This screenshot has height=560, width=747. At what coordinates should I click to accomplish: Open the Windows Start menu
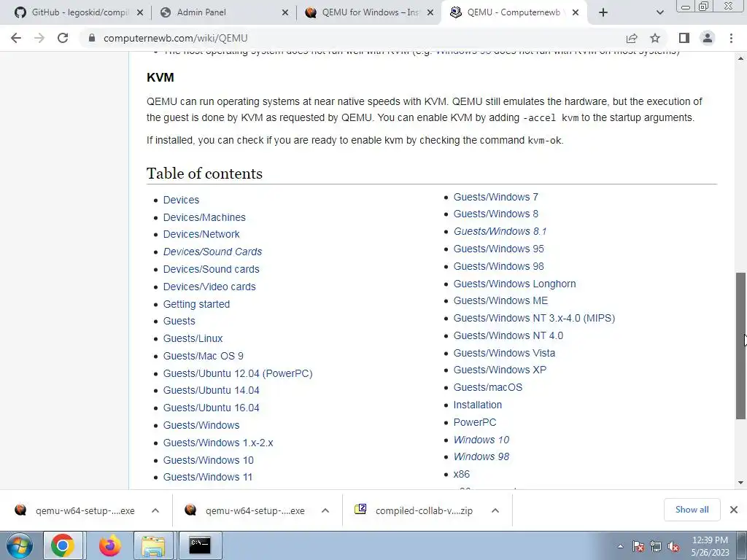[x=20, y=545]
